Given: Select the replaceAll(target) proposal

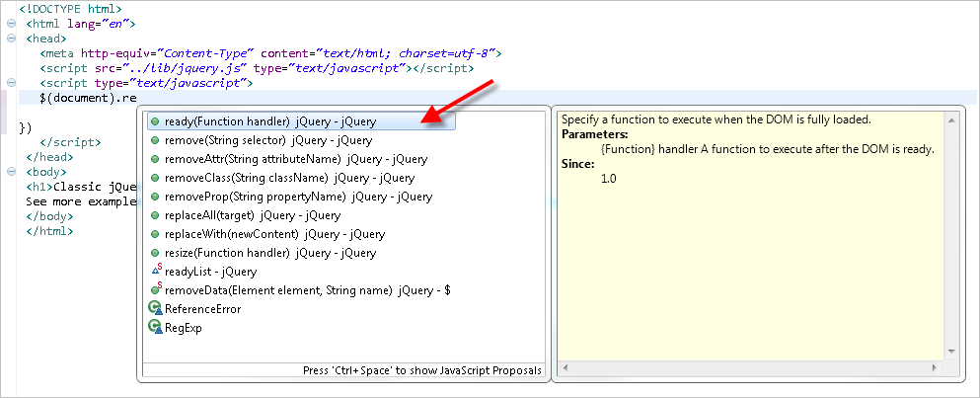Looking at the screenshot, I should coord(253,215).
